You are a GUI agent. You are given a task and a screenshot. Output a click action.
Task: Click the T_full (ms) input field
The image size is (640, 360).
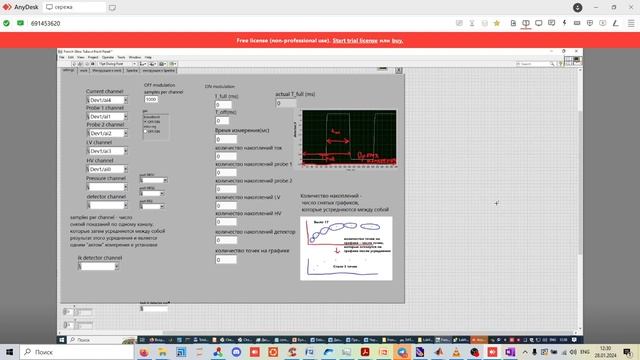(x=224, y=104)
